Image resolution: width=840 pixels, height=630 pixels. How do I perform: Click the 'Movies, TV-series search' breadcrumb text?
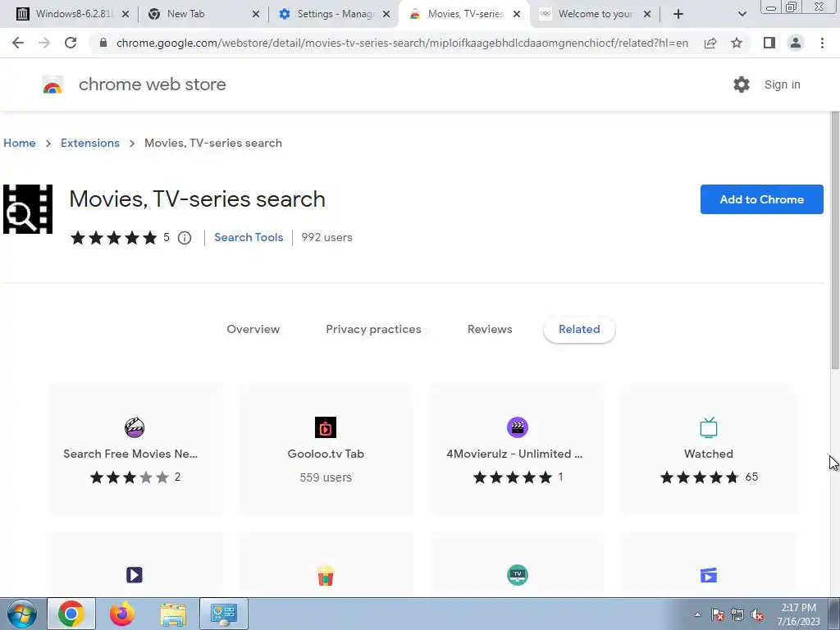[x=213, y=143]
